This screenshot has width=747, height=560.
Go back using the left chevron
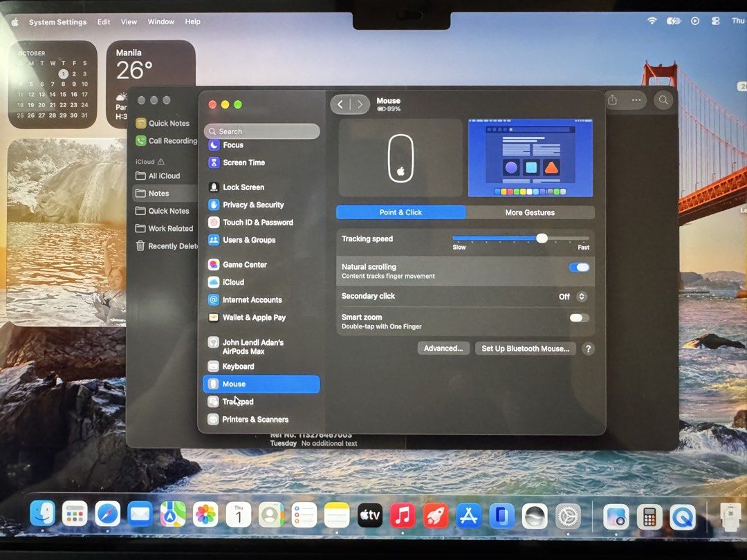340,104
